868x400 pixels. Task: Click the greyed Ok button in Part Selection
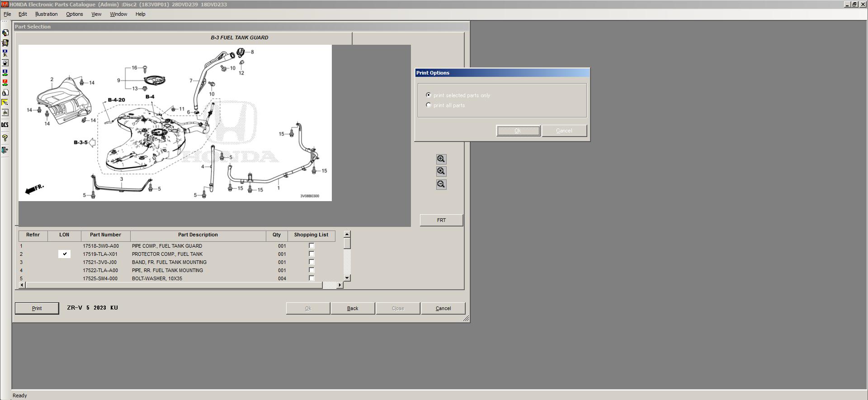(308, 308)
